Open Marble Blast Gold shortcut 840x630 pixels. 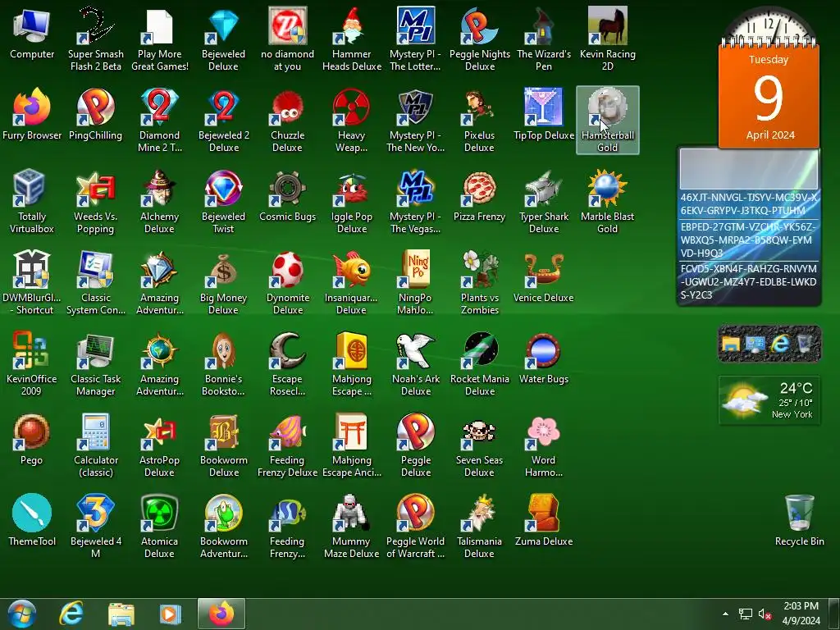pyautogui.click(x=608, y=202)
